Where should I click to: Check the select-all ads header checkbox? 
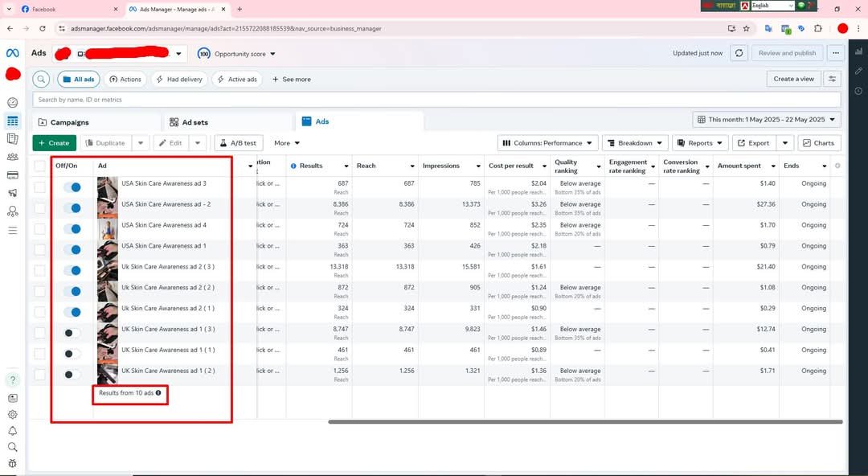coord(40,166)
